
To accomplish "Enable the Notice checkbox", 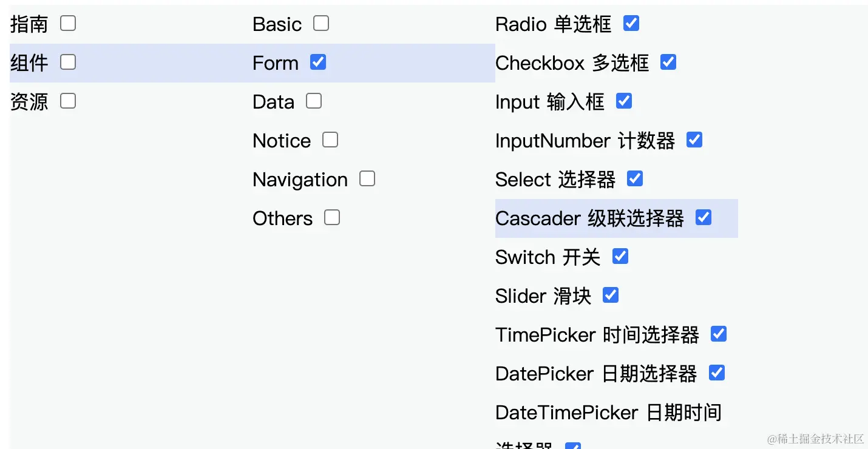I will pyautogui.click(x=330, y=140).
